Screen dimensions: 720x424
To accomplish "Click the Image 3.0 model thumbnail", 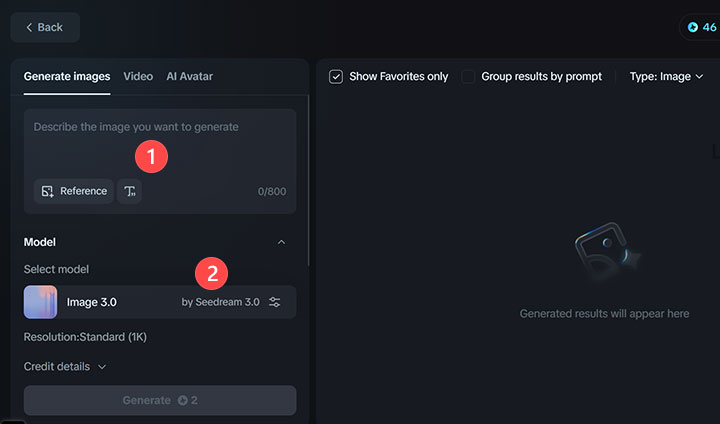I will 40,302.
